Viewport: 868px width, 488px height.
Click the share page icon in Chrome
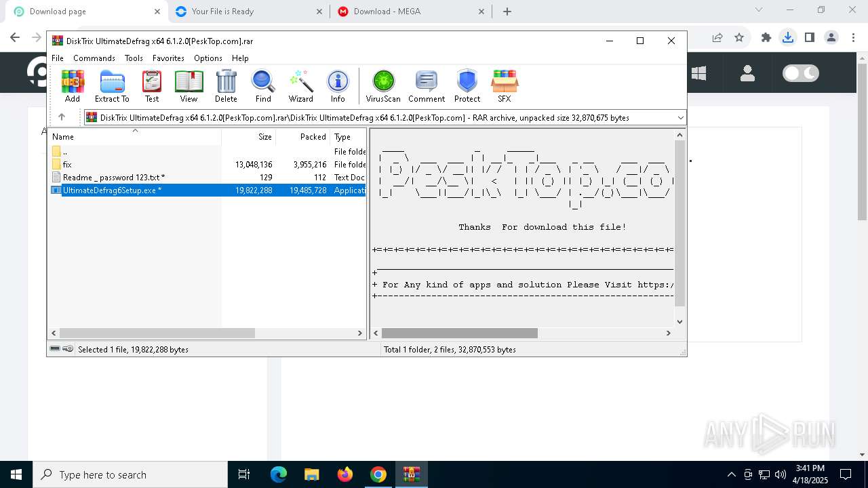(717, 38)
